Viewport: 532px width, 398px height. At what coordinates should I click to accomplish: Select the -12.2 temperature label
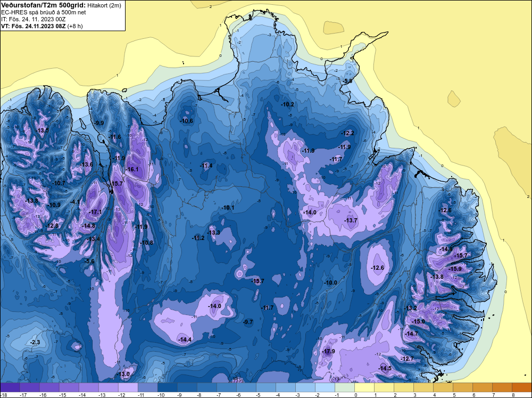(348, 133)
